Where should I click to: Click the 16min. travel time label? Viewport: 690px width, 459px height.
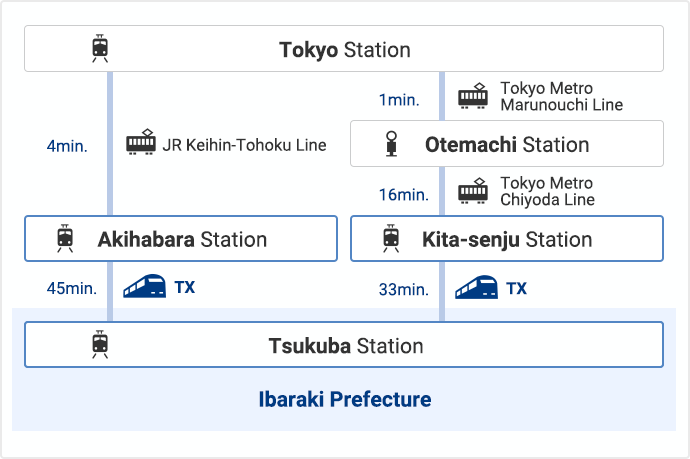click(404, 195)
